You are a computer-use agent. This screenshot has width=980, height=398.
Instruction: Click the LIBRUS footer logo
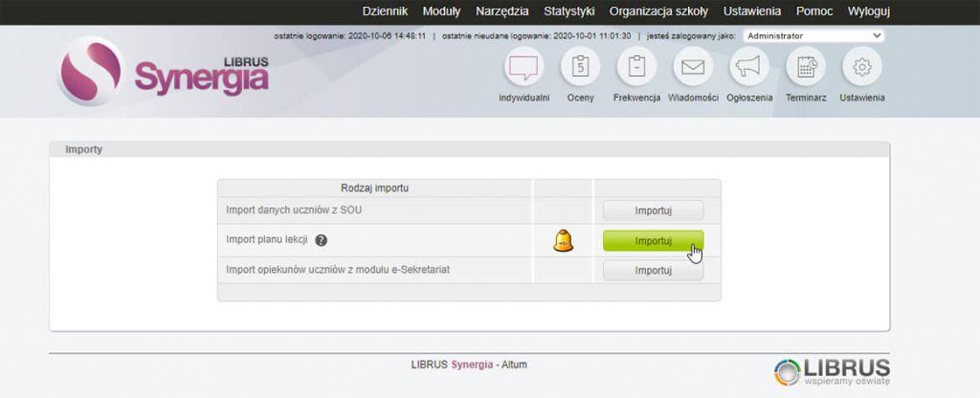832,372
